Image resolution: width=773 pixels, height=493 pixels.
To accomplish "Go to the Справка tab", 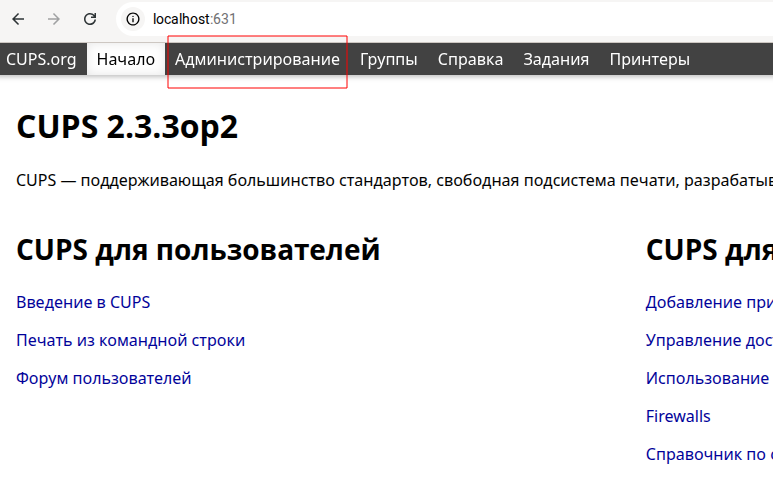I will coord(470,59).
